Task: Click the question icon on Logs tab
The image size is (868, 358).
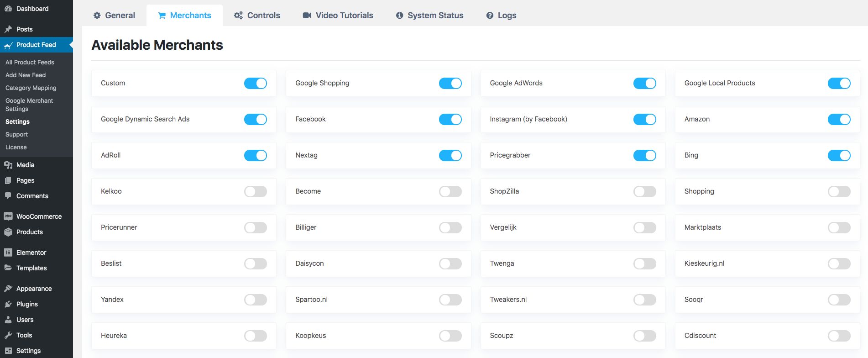Action: 490,16
